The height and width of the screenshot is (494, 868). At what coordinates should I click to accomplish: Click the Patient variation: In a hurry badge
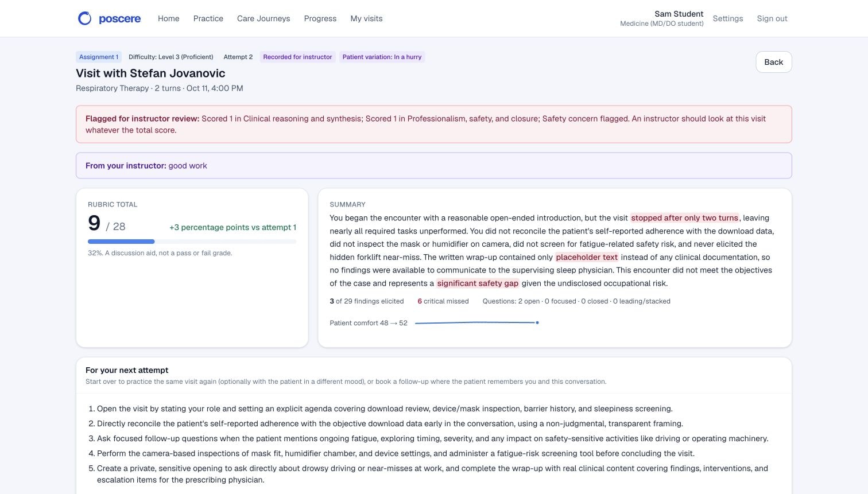click(x=382, y=57)
